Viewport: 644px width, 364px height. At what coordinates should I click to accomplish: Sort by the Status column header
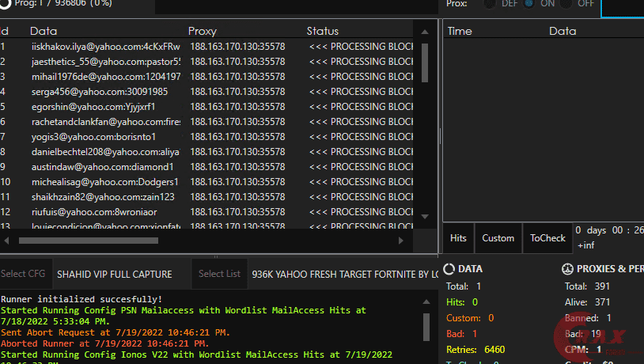click(x=322, y=31)
